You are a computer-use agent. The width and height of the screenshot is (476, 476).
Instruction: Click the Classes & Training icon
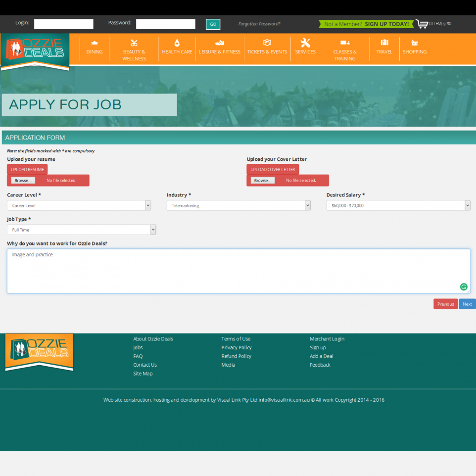coord(345,43)
